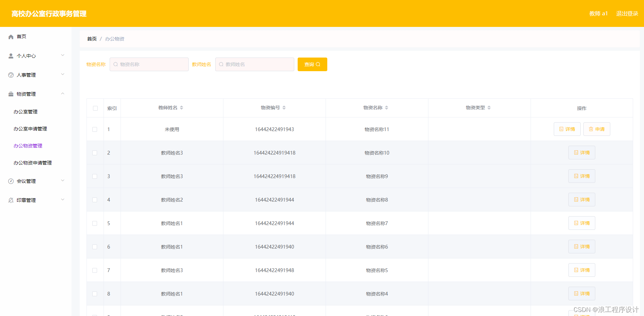This screenshot has width=644, height=316.
Task: Check the checkbox for row 5
Action: pyautogui.click(x=95, y=223)
